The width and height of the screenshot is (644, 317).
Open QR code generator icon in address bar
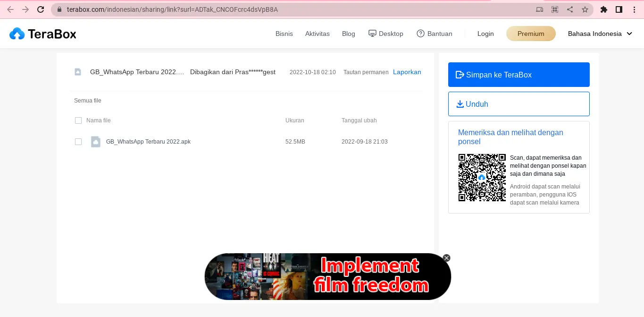(555, 9)
